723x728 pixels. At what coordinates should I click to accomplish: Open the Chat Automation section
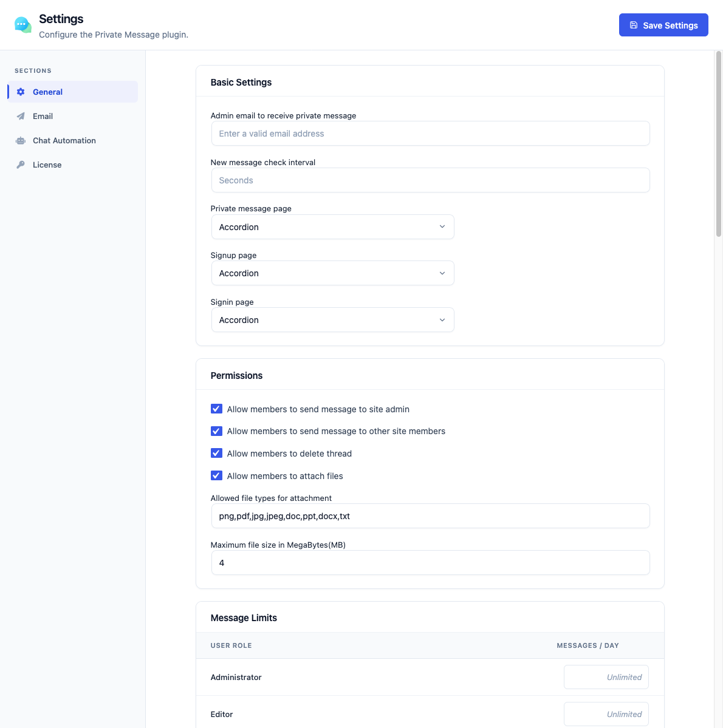point(72,140)
